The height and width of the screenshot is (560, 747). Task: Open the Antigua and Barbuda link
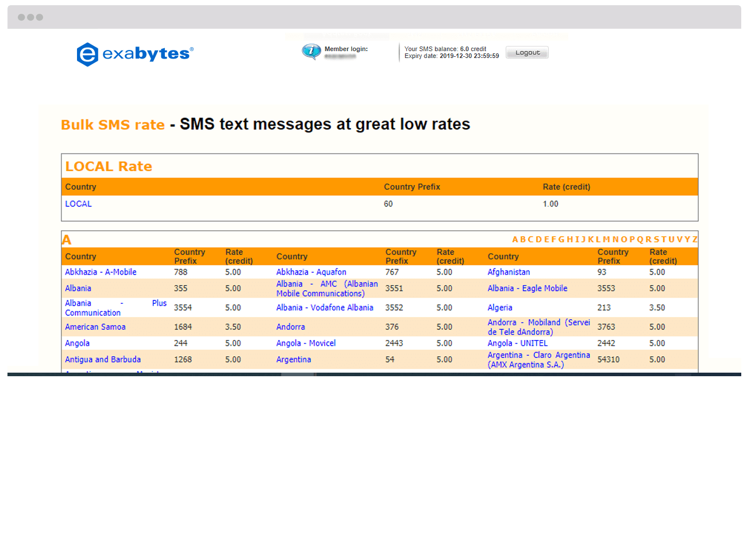click(x=102, y=359)
